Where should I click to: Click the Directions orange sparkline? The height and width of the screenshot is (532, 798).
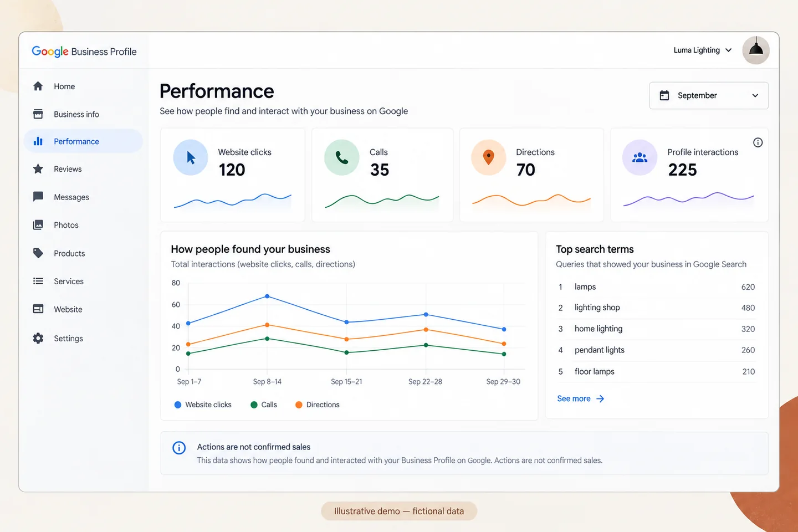click(531, 199)
